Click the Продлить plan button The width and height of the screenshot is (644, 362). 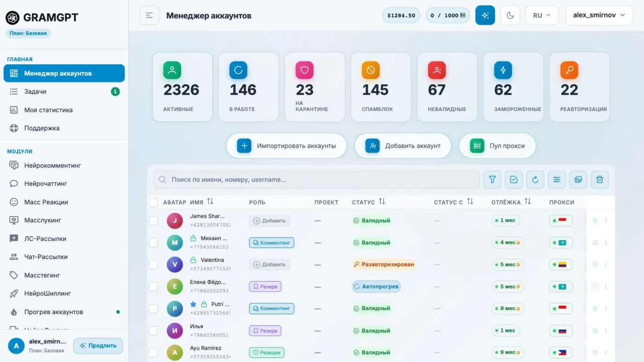[98, 346]
